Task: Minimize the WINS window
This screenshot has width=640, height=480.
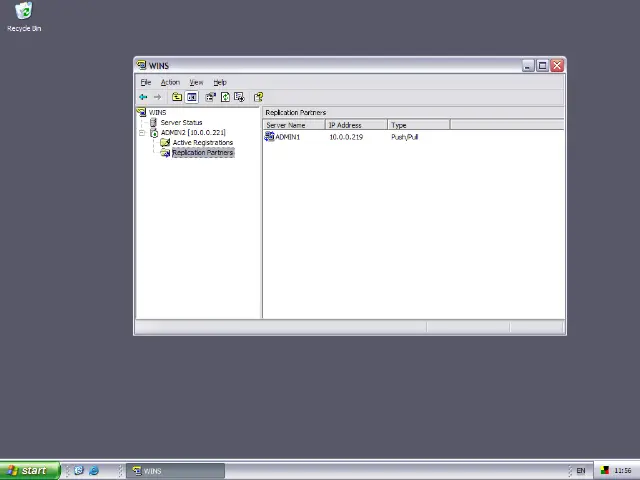Action: tap(528, 66)
